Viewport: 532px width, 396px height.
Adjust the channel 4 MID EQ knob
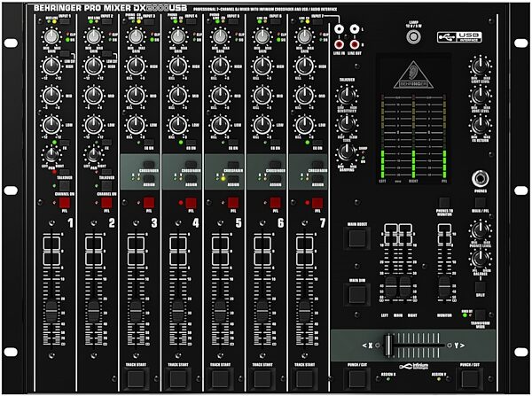178,96
